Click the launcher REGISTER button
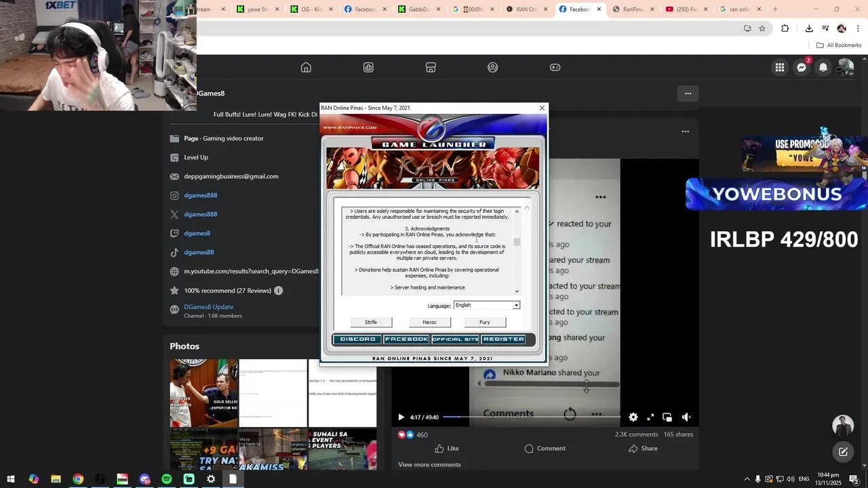The height and width of the screenshot is (488, 868). tap(503, 339)
